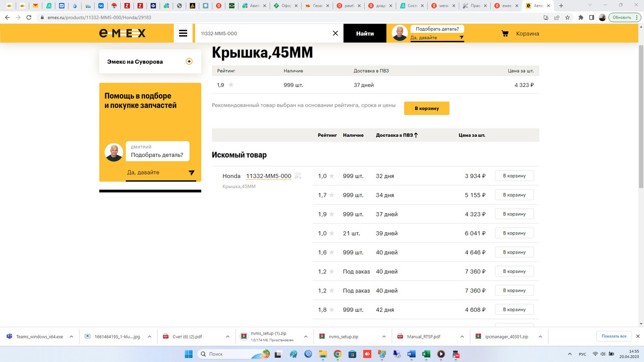The height and width of the screenshot is (362, 644).
Task: Send 'Да, давайте' in the help widget
Action: [191, 172]
